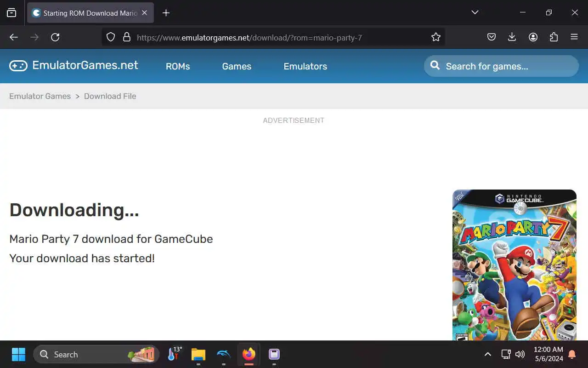Image resolution: width=588 pixels, height=368 pixels.
Task: Reload the current page
Action: coord(55,37)
